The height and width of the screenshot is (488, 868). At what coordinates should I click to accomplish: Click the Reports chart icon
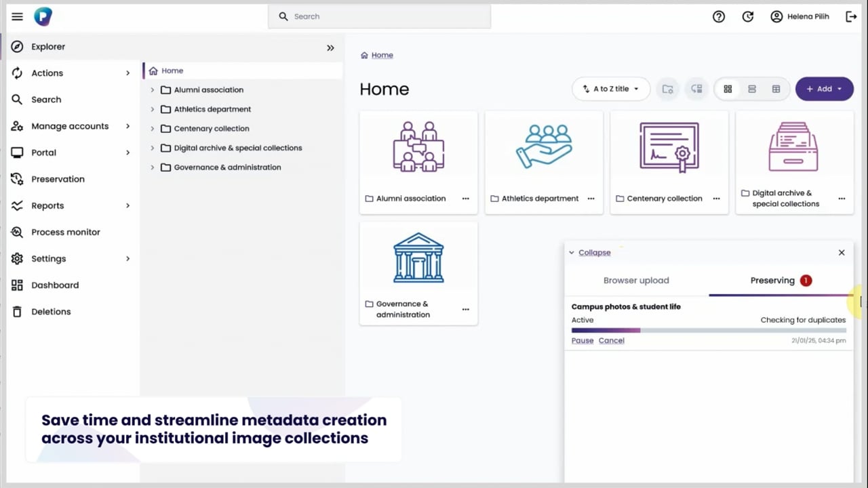tap(17, 205)
